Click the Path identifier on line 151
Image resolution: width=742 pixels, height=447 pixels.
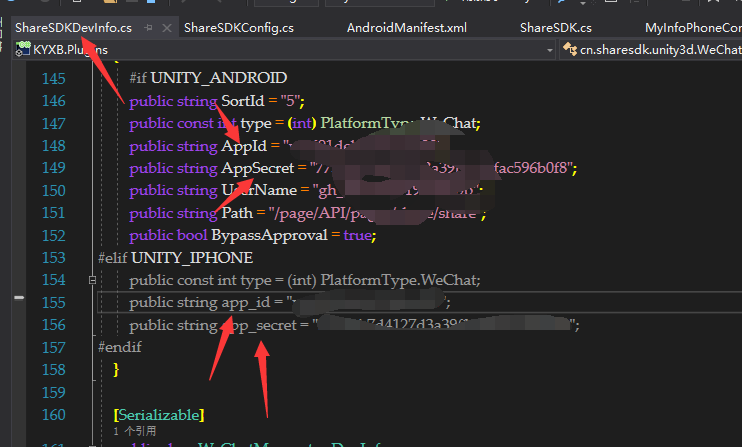coord(237,213)
